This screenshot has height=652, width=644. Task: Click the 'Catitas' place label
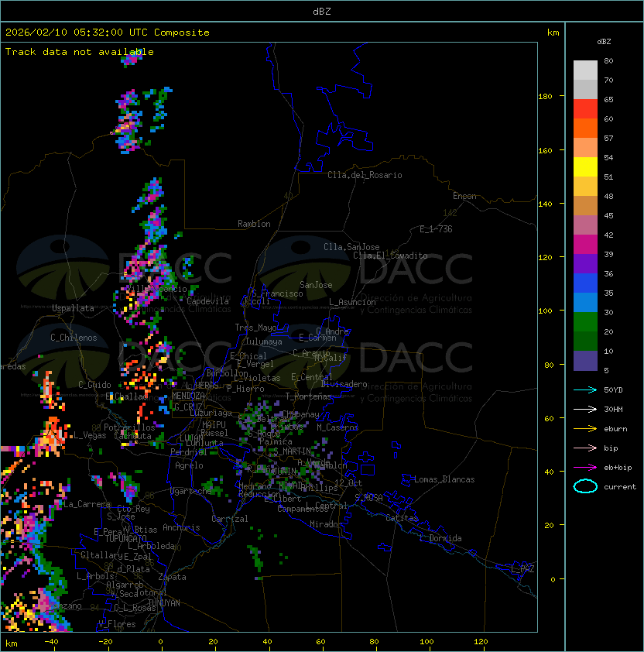coord(402,518)
